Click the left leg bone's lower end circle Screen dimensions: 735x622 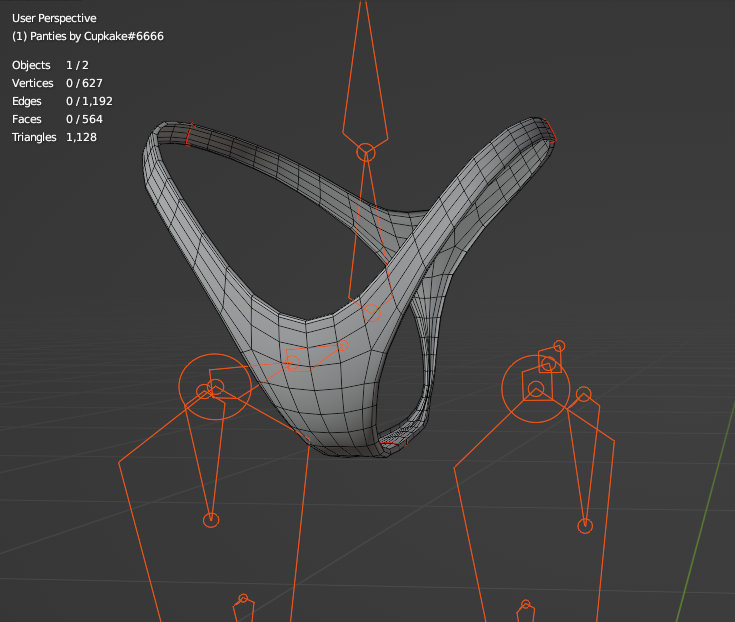click(x=211, y=520)
